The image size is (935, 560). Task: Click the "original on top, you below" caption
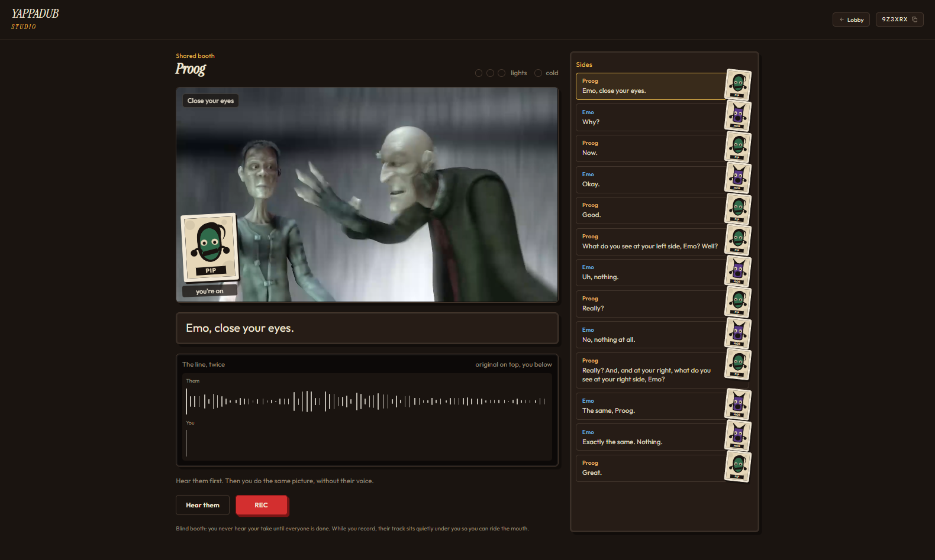[x=514, y=364]
